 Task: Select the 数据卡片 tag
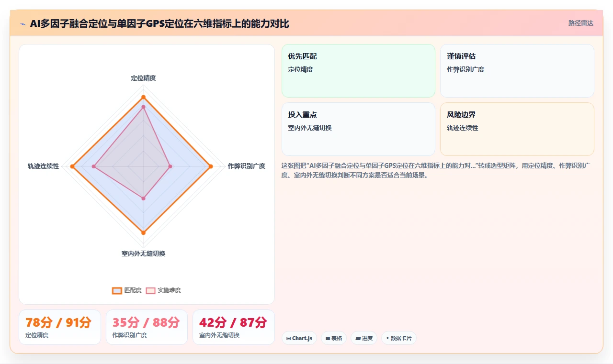tap(399, 338)
